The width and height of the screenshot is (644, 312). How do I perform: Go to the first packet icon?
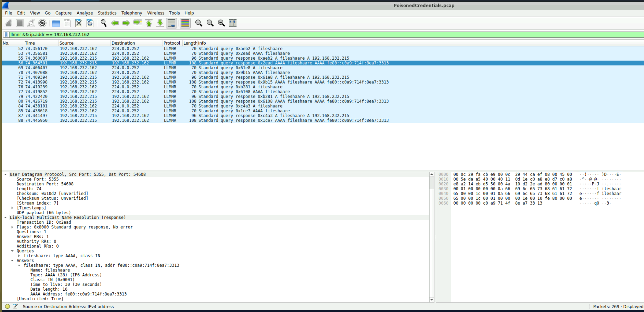149,23
